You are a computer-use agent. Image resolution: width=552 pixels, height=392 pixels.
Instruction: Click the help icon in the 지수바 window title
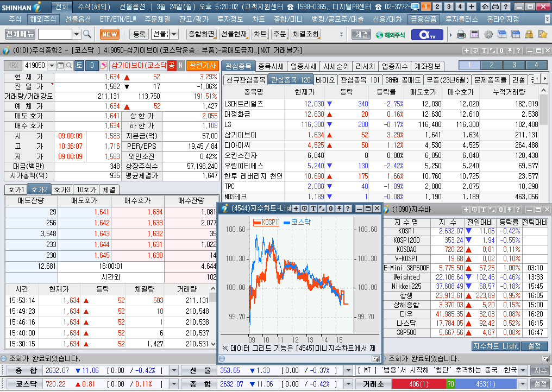pos(518,210)
